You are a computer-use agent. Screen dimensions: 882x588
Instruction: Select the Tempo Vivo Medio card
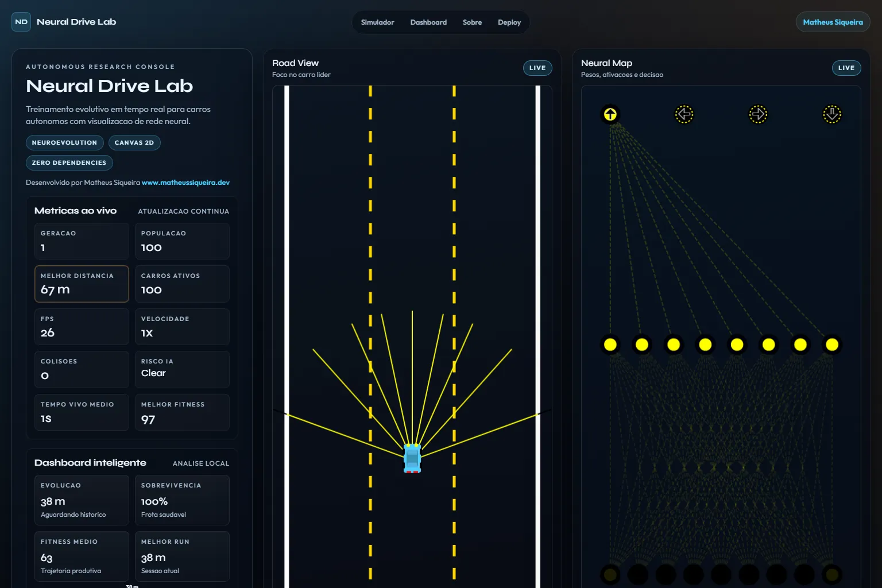[82, 412]
